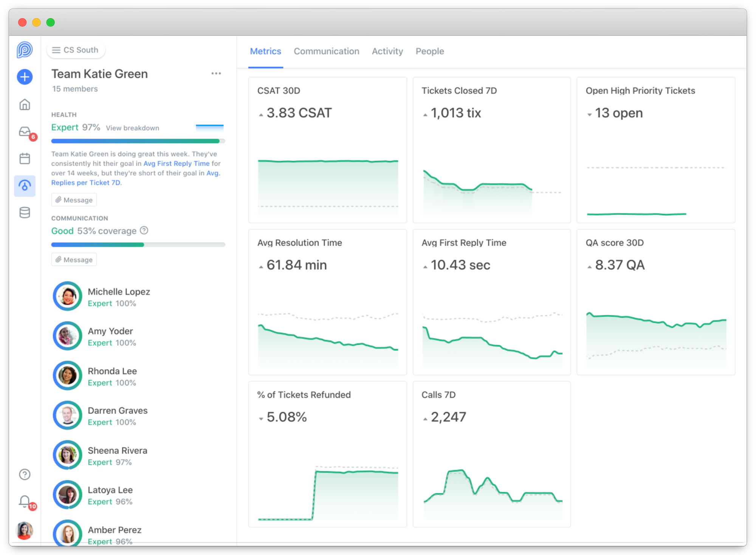This screenshot has height=555, width=756.
Task: Click the 13 open value
Action: [619, 113]
